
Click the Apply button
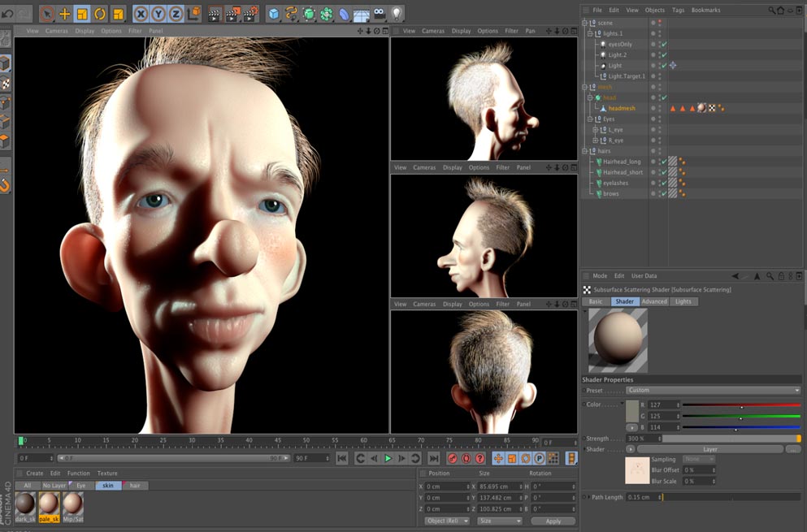pos(553,521)
